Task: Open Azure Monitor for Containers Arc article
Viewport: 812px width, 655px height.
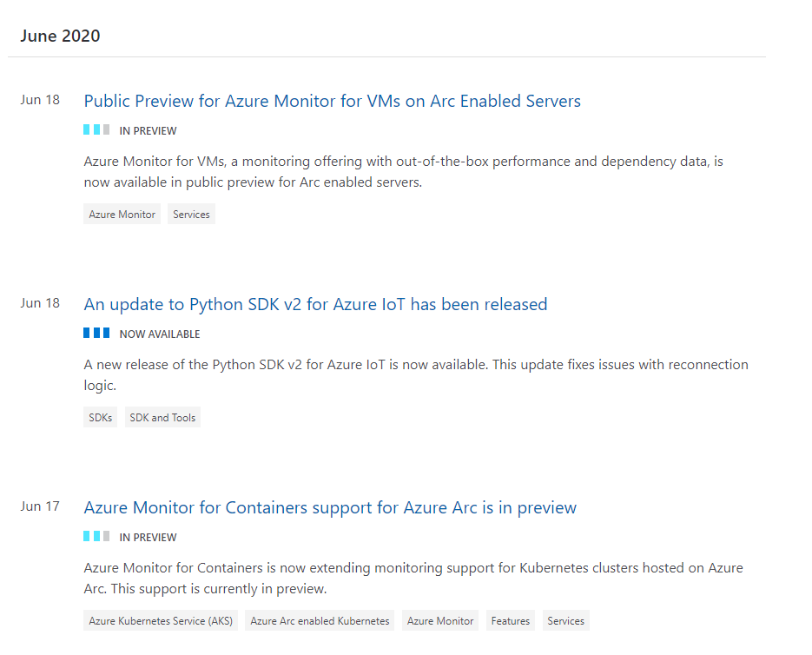Action: (x=330, y=507)
